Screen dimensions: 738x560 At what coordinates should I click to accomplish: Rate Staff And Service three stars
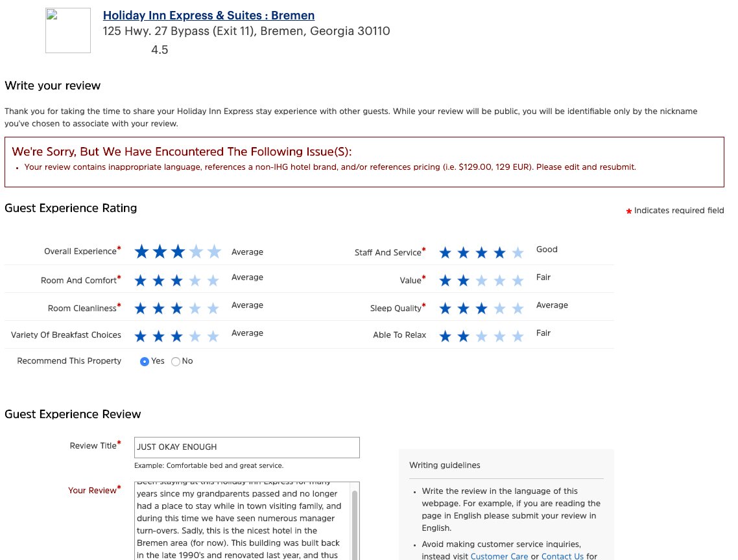click(x=481, y=253)
